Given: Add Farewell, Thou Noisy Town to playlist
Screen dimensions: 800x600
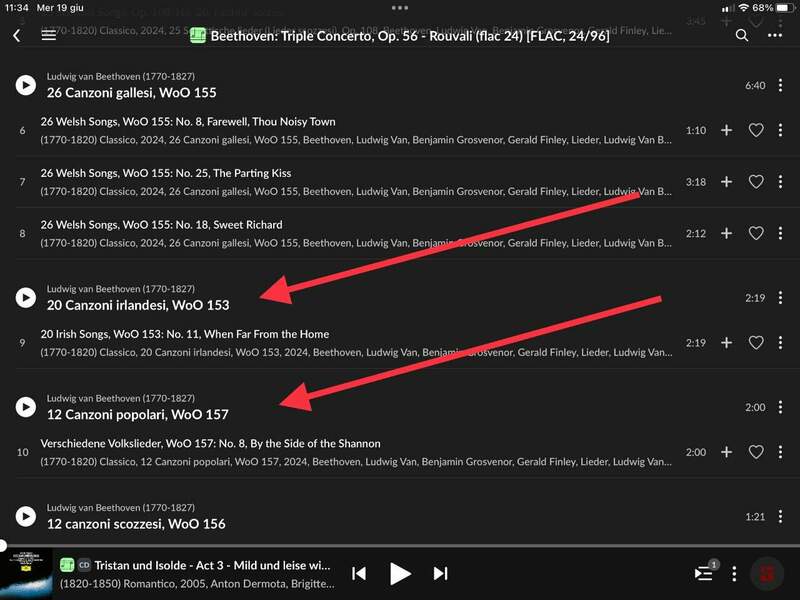Looking at the screenshot, I should coord(727,130).
